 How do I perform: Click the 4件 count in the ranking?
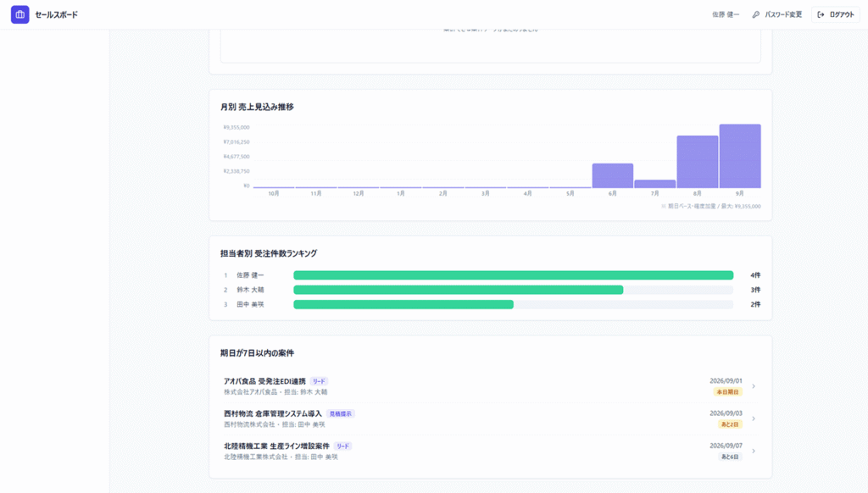[x=755, y=275]
